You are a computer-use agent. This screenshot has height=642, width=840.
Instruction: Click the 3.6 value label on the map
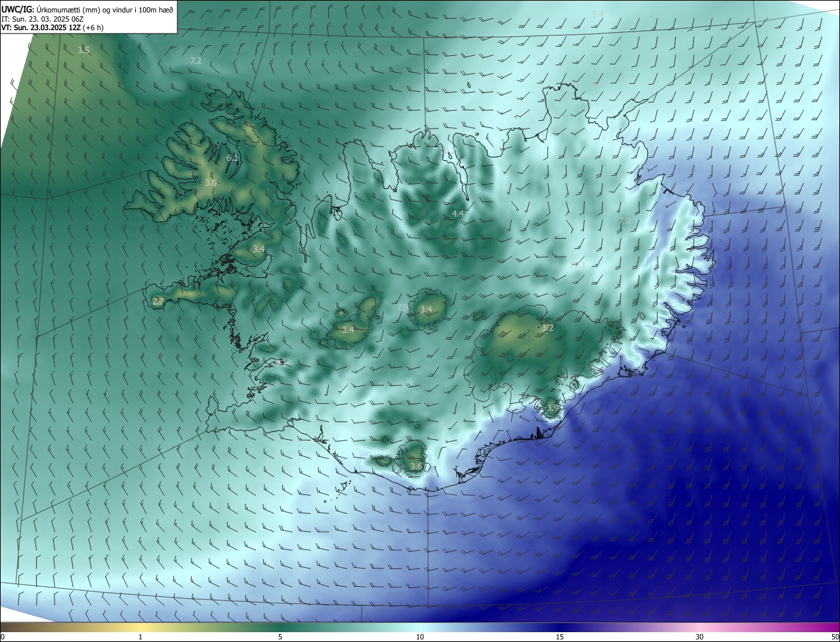tap(416, 467)
